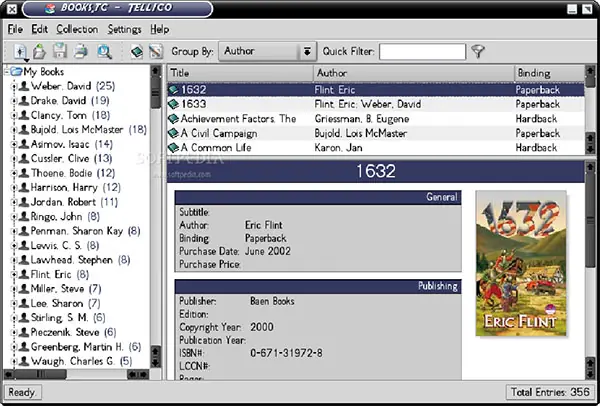Click the Save floppy disk icon
This screenshot has width=600, height=406.
60,51
